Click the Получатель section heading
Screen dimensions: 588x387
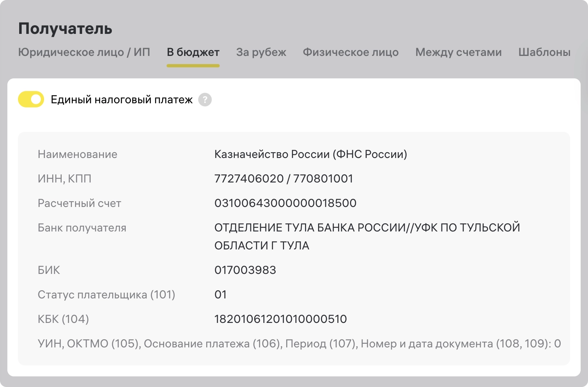point(65,29)
